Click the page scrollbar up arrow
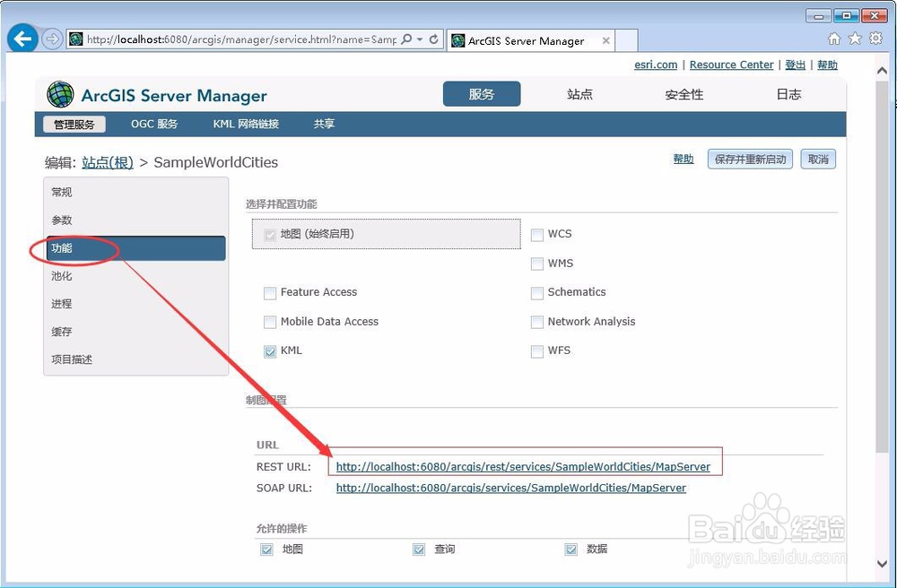The width and height of the screenshot is (897, 588). tap(882, 70)
